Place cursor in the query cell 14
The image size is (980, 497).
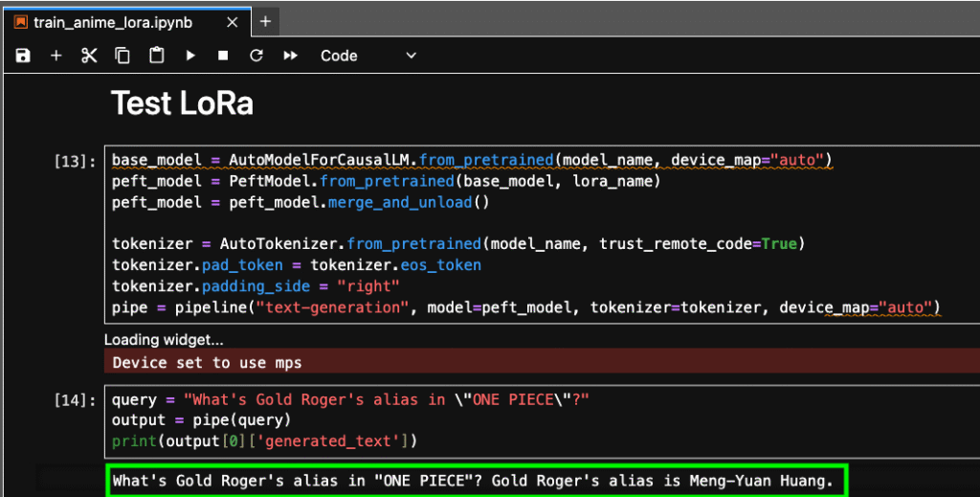point(536,419)
